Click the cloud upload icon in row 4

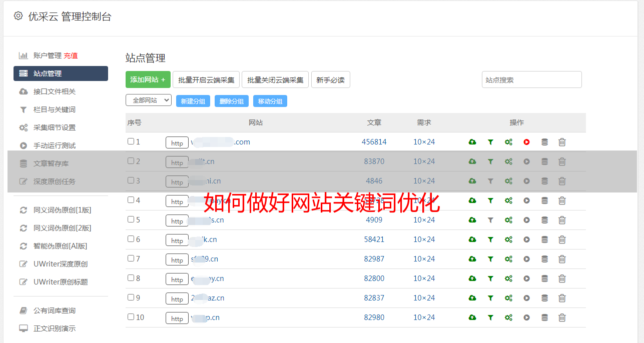coord(472,200)
